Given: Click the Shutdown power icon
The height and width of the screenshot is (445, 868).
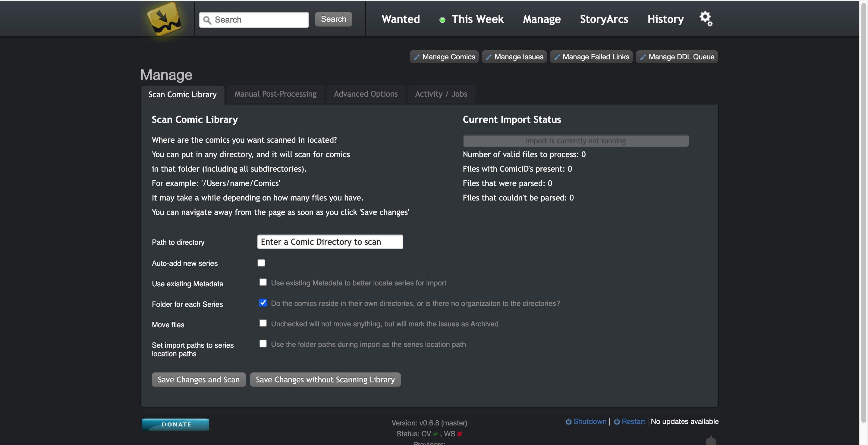Looking at the screenshot, I should point(569,422).
